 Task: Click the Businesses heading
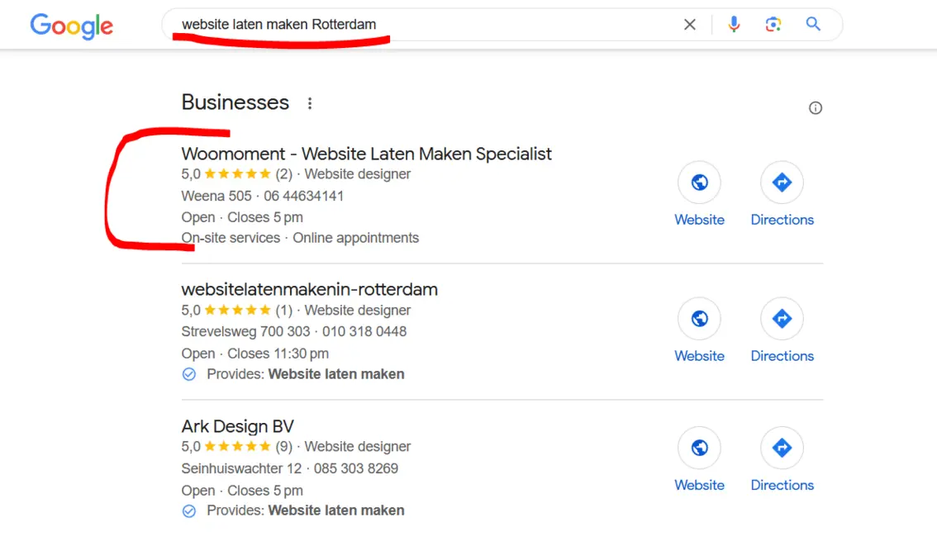(x=235, y=102)
